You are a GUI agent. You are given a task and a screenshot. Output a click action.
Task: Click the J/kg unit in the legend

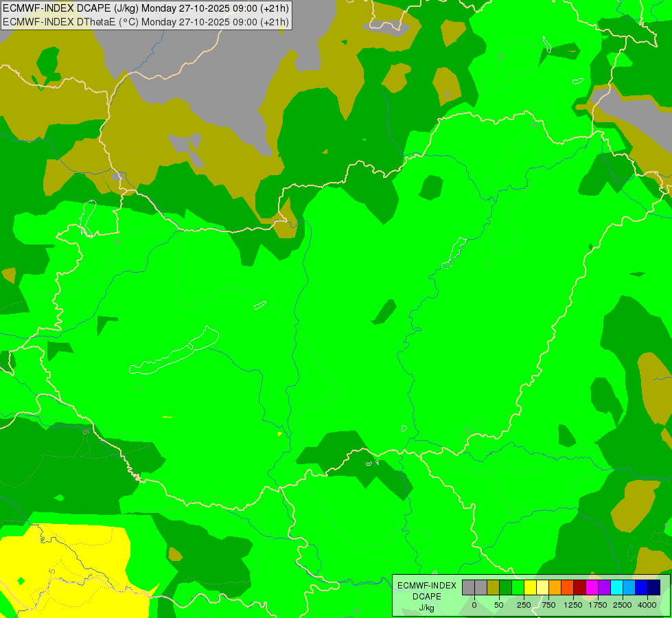tap(427, 608)
